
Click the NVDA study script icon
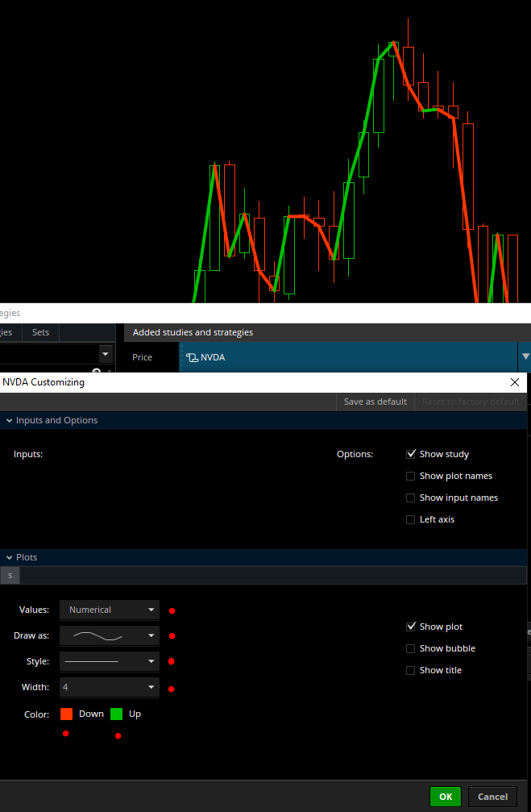pyautogui.click(x=192, y=357)
